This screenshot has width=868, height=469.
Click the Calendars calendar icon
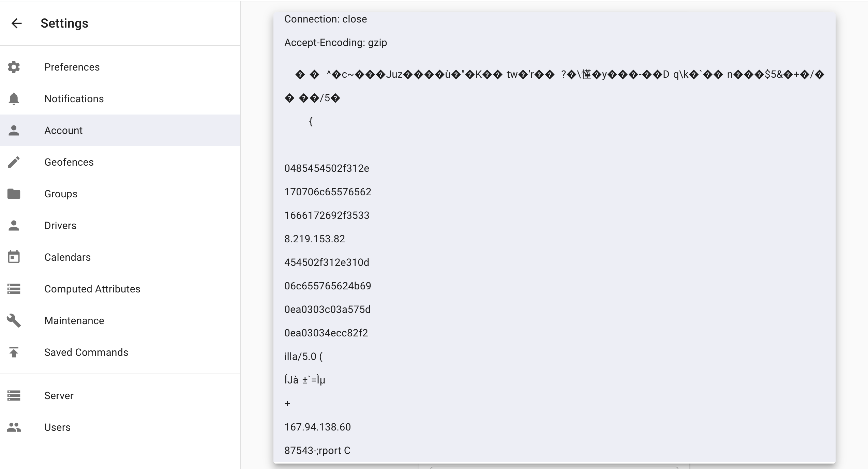[x=14, y=257]
